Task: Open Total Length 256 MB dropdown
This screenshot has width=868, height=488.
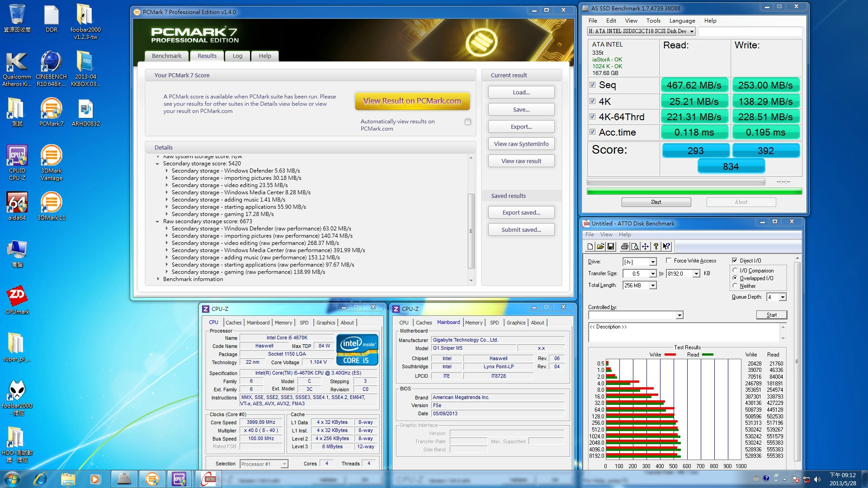Action: (653, 286)
